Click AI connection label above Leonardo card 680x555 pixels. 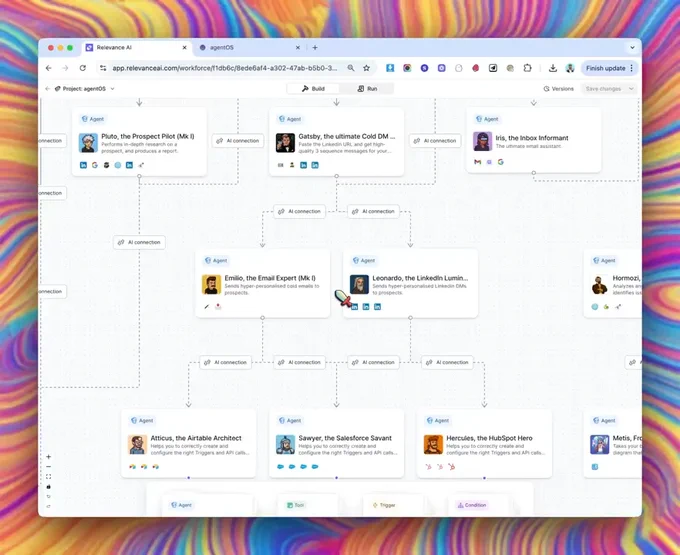tap(373, 211)
